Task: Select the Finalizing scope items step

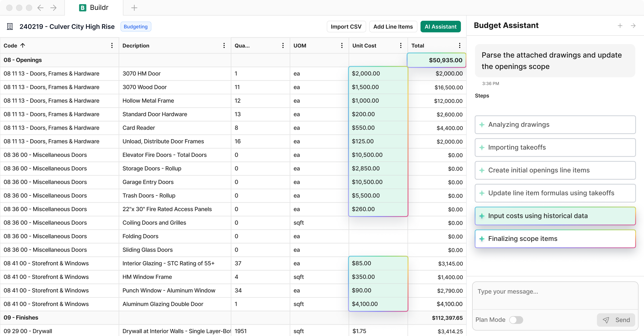Action: tap(555, 239)
